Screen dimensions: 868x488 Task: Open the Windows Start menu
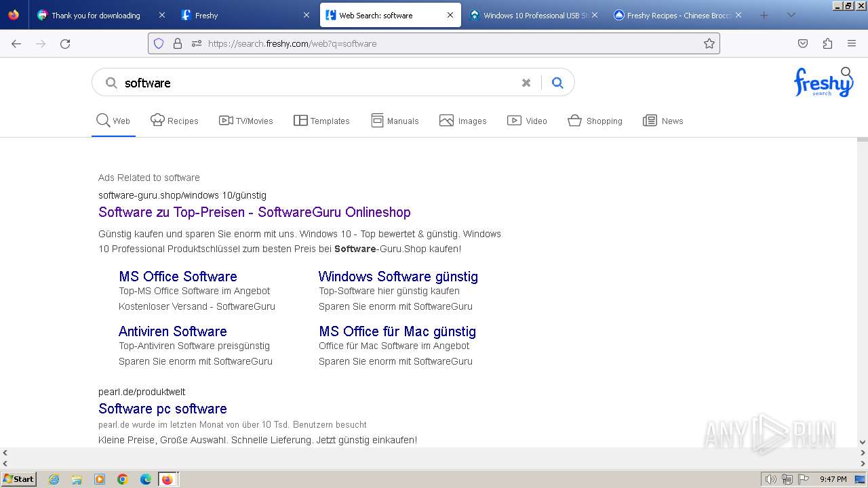click(18, 479)
